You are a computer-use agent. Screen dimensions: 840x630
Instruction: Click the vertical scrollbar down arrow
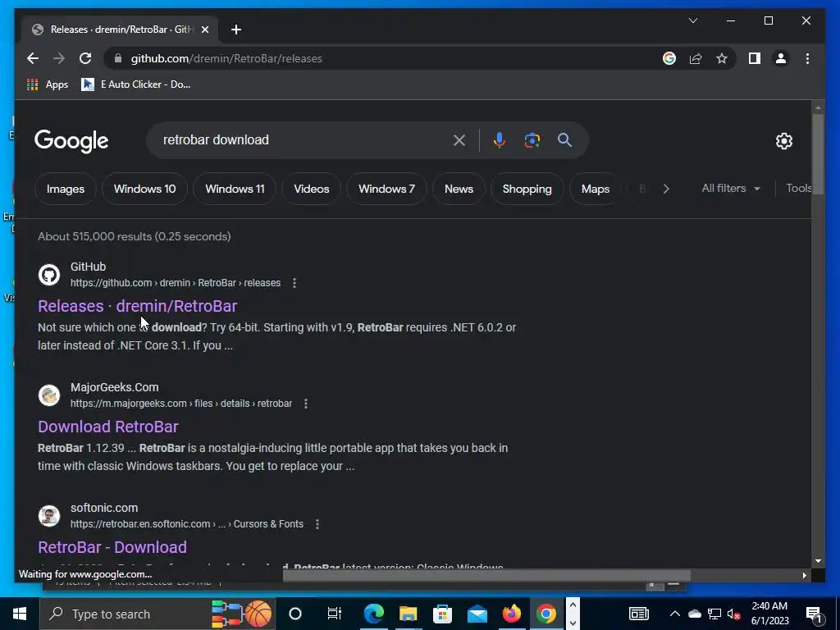click(818, 561)
